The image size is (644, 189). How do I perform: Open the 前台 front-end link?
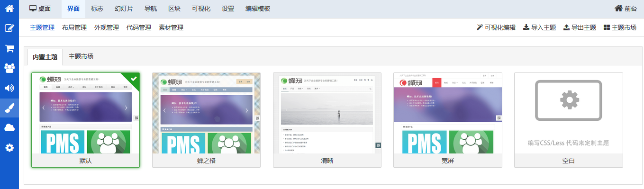tap(626, 9)
